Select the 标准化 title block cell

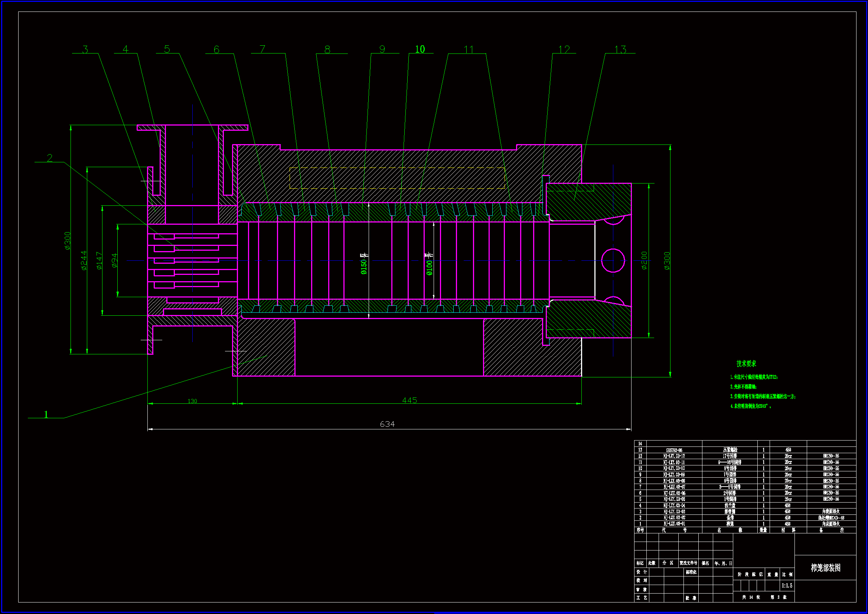click(691, 572)
